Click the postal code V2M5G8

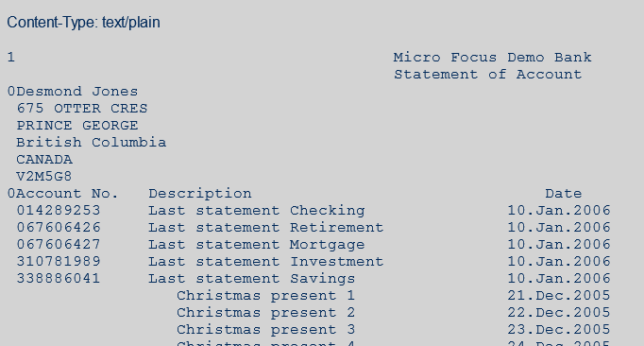[44, 177]
